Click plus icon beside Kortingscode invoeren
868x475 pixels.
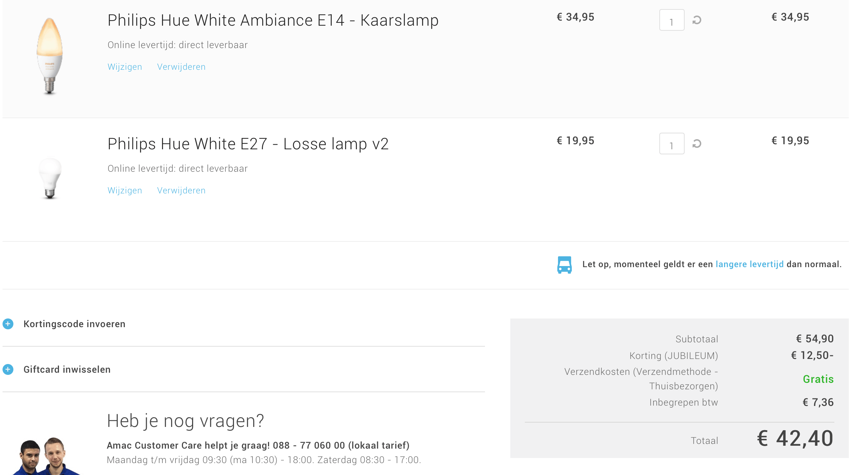(x=8, y=324)
